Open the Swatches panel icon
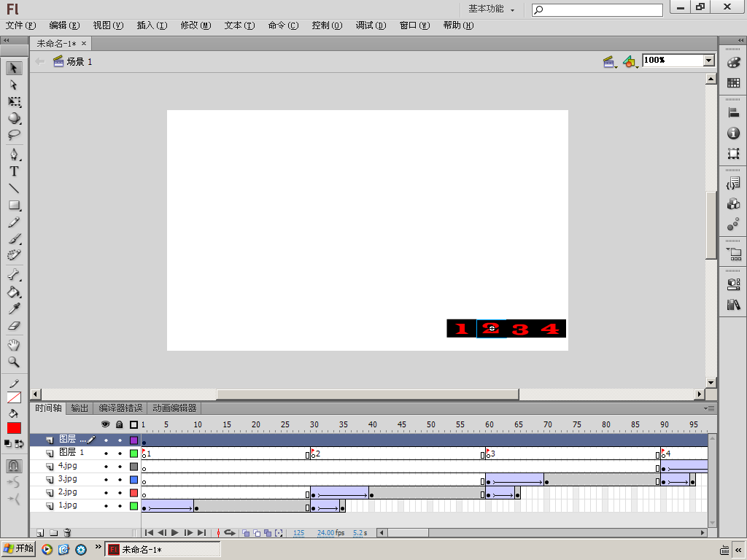Image resolution: width=747 pixels, height=560 pixels. click(733, 83)
